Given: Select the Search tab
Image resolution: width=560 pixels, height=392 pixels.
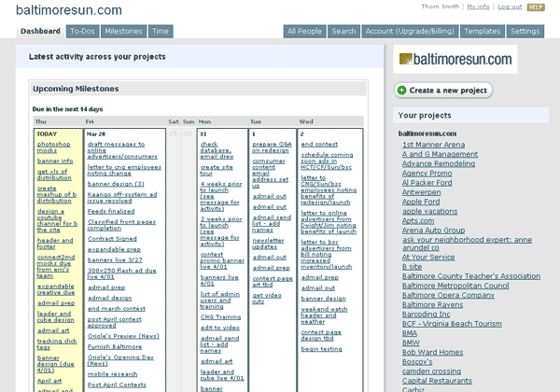Looking at the screenshot, I should click(x=343, y=31).
